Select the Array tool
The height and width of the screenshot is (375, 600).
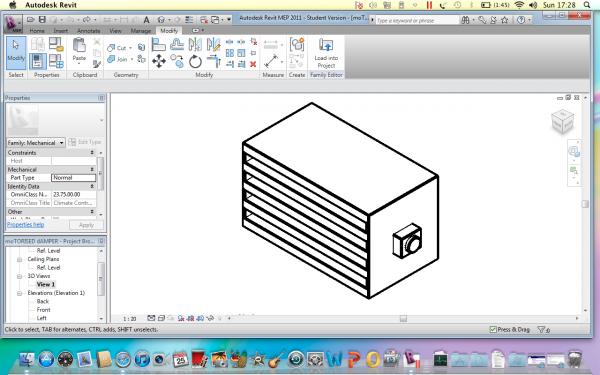tap(230, 53)
